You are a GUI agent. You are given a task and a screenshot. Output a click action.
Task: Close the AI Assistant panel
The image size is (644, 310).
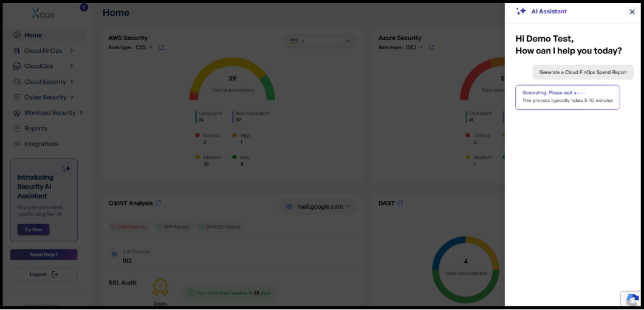632,12
